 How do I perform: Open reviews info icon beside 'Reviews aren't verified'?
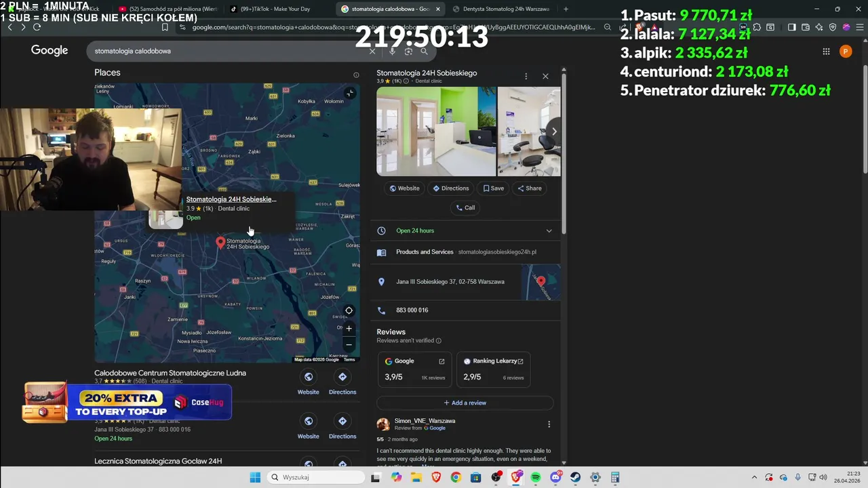[438, 341]
